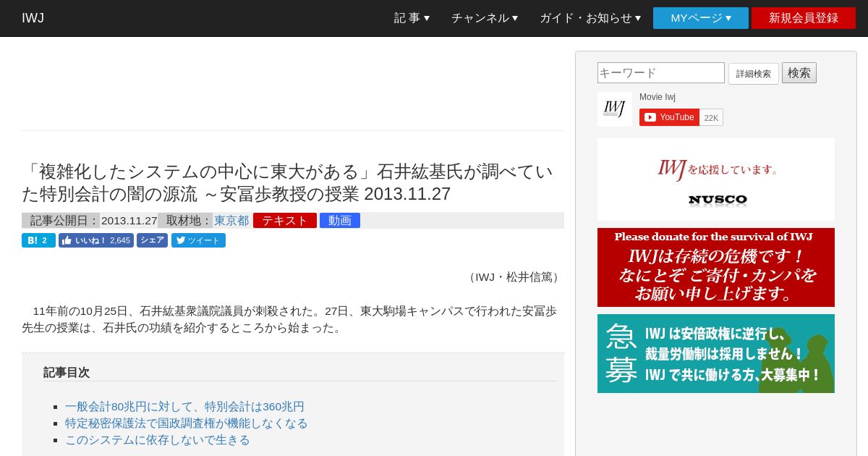Screen dimensions: 868x456
Task: Click the Movie Iwj channel name
Action: (658, 97)
